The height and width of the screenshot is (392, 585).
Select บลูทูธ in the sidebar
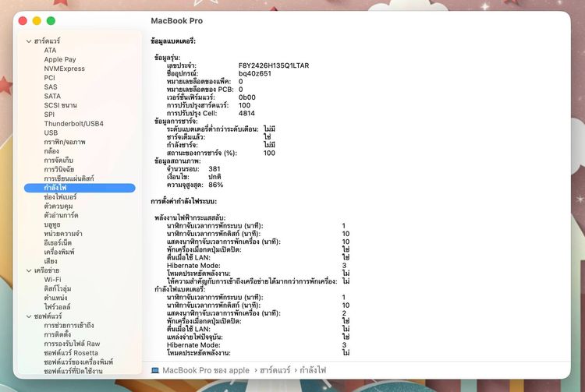tap(51, 224)
